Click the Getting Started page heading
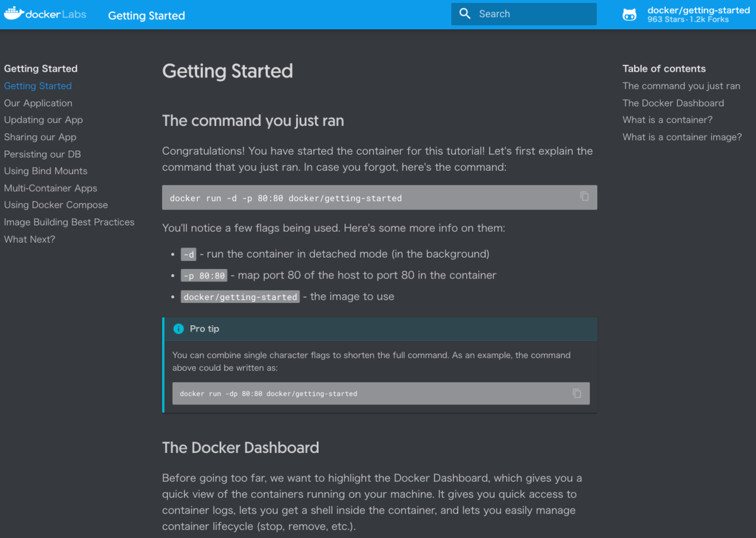756x538 pixels. (227, 71)
